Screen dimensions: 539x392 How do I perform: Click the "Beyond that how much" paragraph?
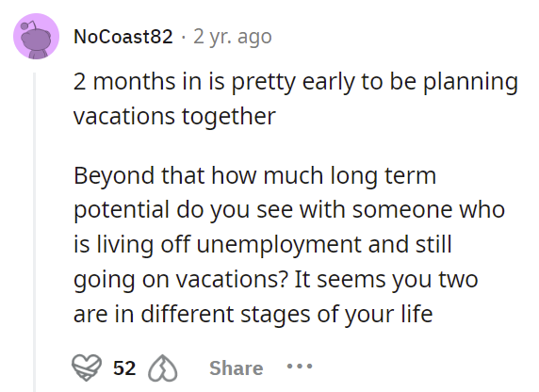coord(289,244)
